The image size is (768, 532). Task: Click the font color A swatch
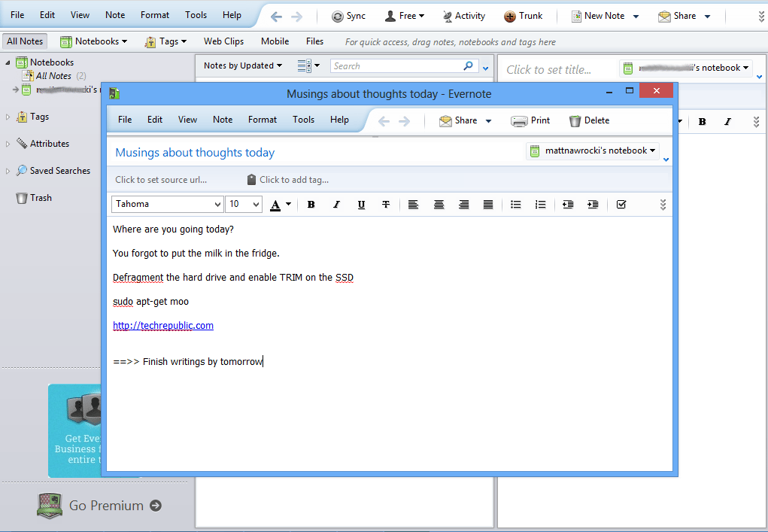[275, 205]
